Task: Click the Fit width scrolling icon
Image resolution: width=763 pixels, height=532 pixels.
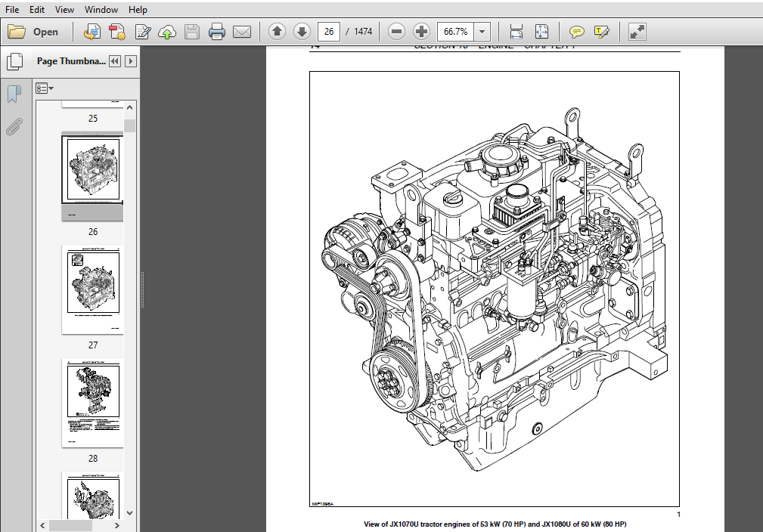Action: (516, 32)
